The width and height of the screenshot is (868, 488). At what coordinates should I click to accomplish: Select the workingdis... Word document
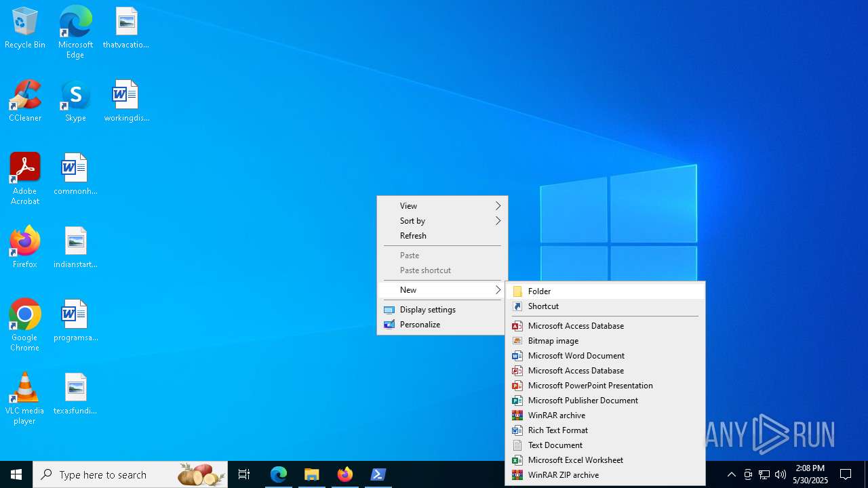126,102
